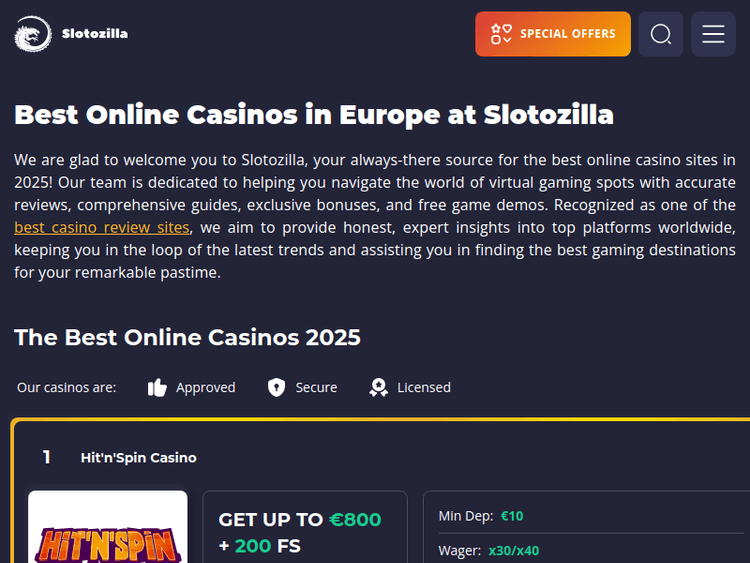Click the Slotozilla dragon logo icon
This screenshot has width=750, height=563.
coord(32,35)
